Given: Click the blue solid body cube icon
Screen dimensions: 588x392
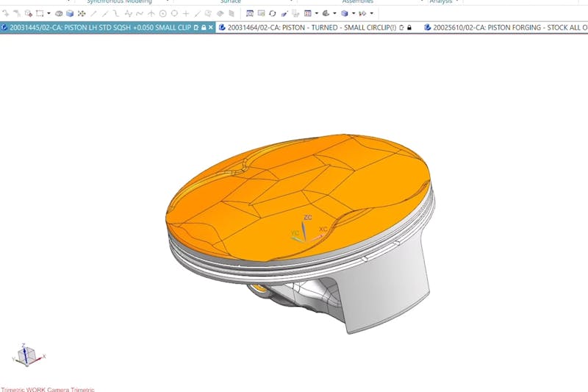Looking at the screenshot, I should 70,13.
